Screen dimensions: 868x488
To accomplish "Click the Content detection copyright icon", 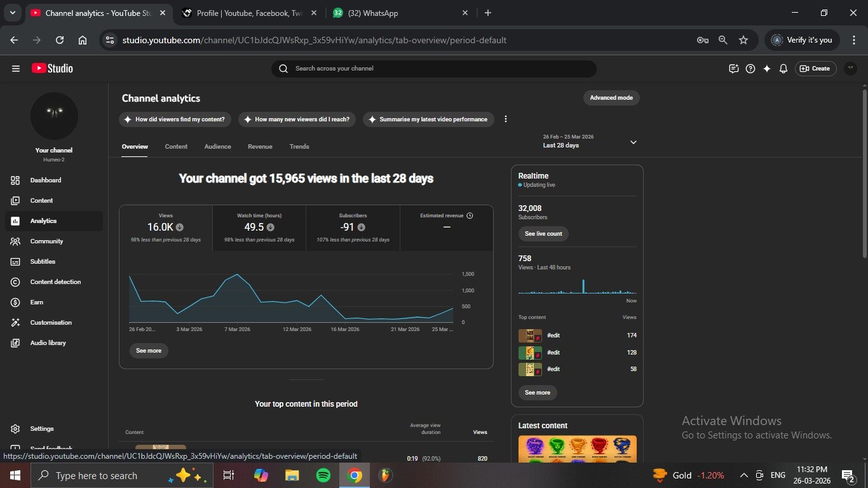I will [x=16, y=282].
